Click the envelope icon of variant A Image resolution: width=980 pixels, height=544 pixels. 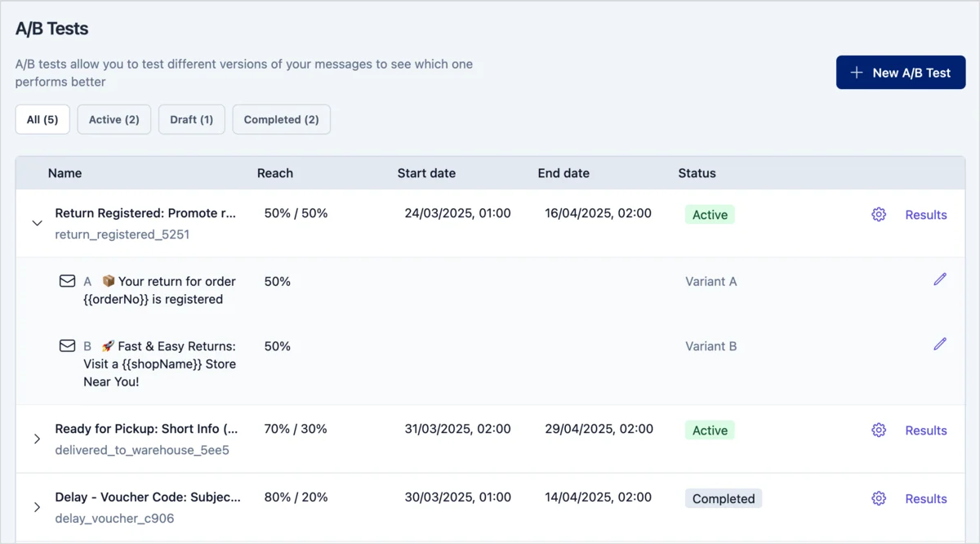click(x=67, y=281)
